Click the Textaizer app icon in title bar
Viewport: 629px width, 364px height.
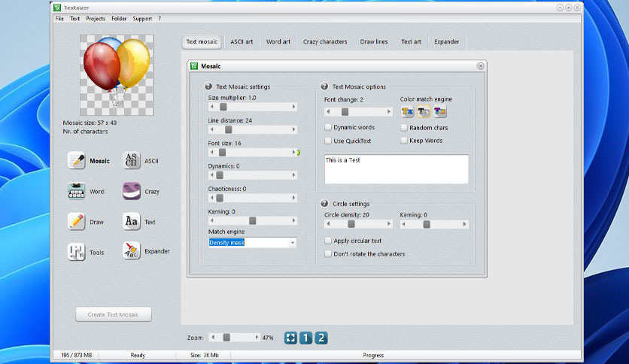tap(57, 8)
